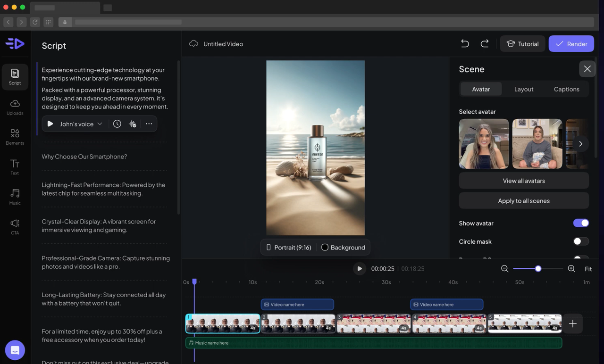The height and width of the screenshot is (364, 604).
Task: Open the CTA panel
Action: 15,226
